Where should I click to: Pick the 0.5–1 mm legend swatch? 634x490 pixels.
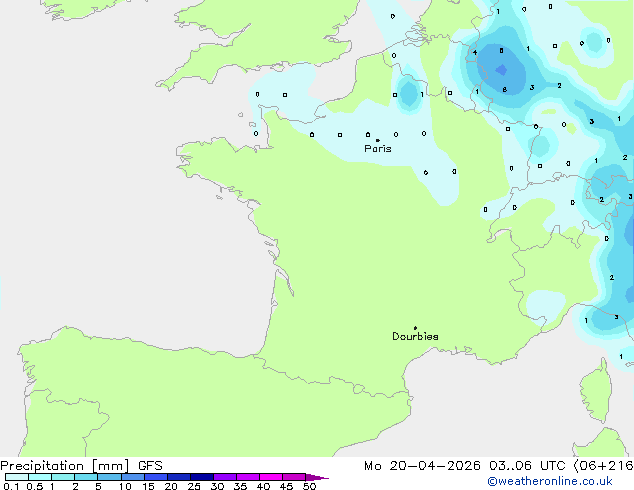40,477
